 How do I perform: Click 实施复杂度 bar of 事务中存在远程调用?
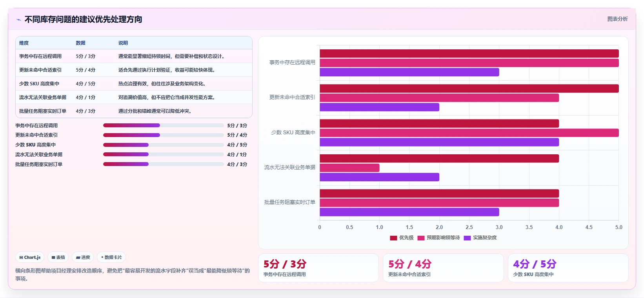[409, 72]
